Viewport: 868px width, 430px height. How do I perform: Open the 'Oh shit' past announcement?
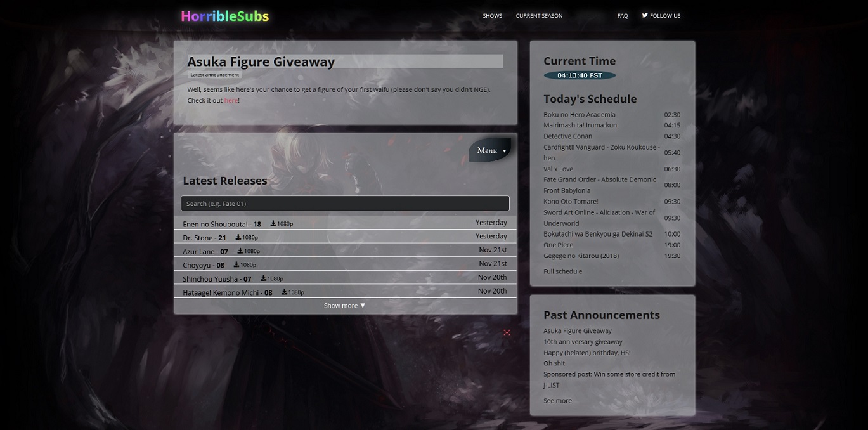pos(554,363)
